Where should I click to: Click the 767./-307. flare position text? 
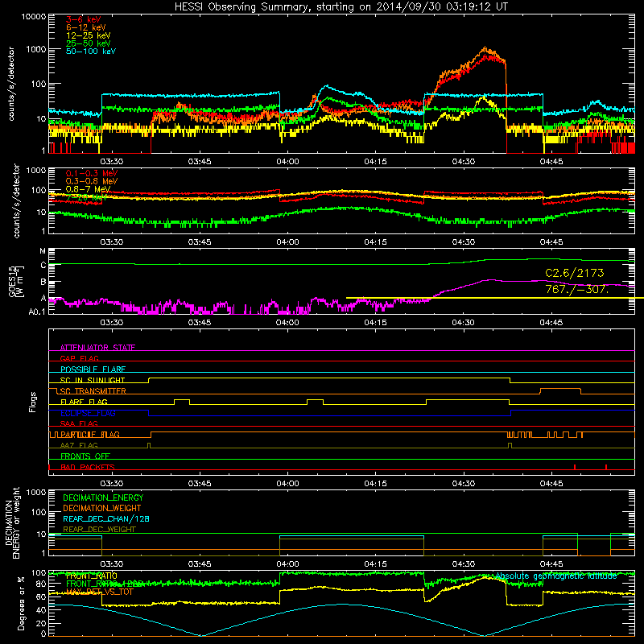click(x=576, y=289)
